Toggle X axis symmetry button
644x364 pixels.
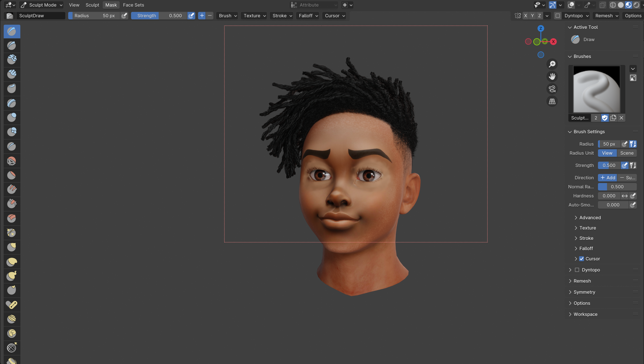(525, 16)
